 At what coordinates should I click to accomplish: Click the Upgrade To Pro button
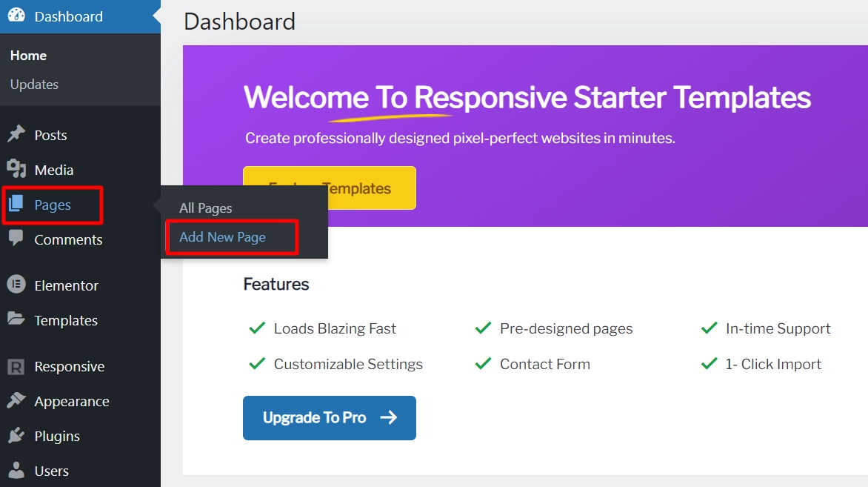coord(330,418)
